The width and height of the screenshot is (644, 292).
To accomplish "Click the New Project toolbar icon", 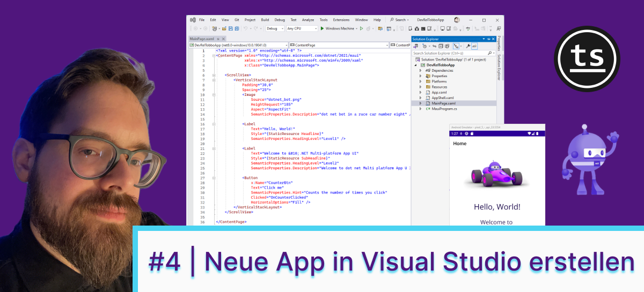I will [215, 28].
